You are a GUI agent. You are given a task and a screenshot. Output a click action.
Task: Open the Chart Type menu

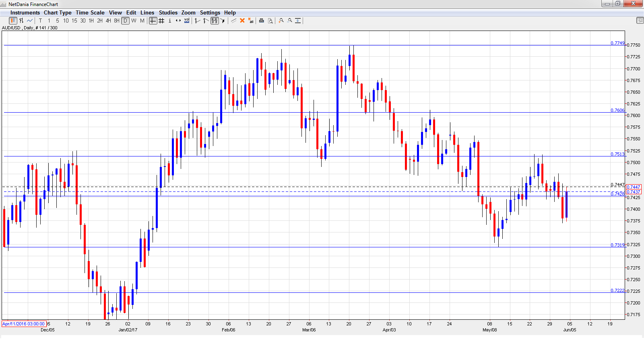[x=58, y=12]
